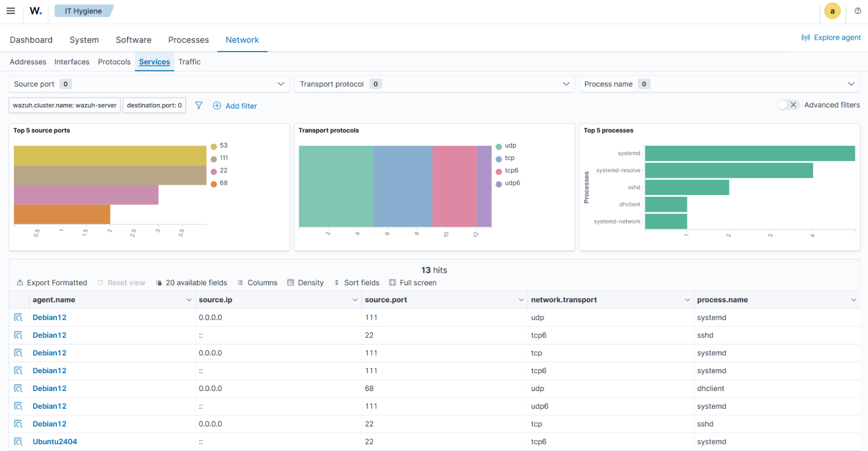Click the Add filter button

coord(235,106)
